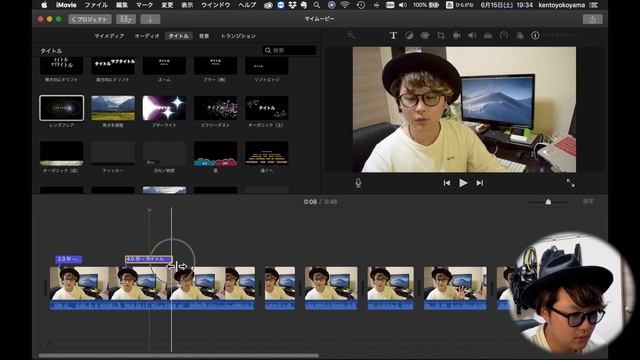Open the 表示 menu
Viewport: 640px width, 360px height.
[x=187, y=5]
